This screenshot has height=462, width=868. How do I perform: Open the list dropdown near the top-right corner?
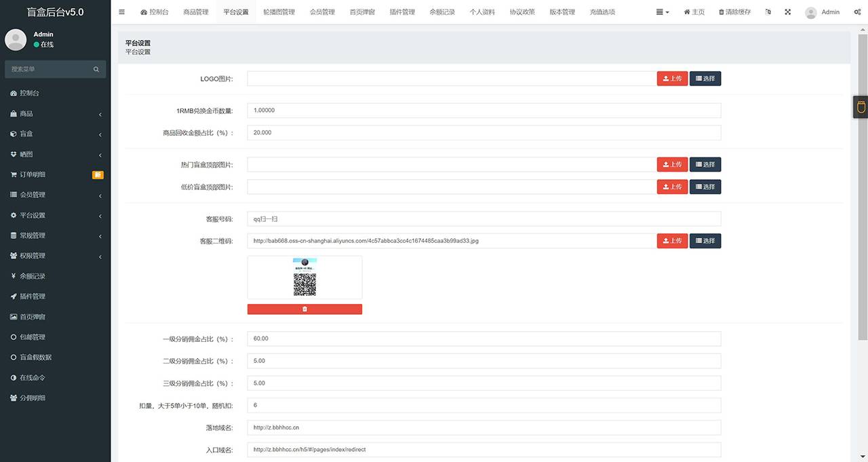(x=661, y=12)
